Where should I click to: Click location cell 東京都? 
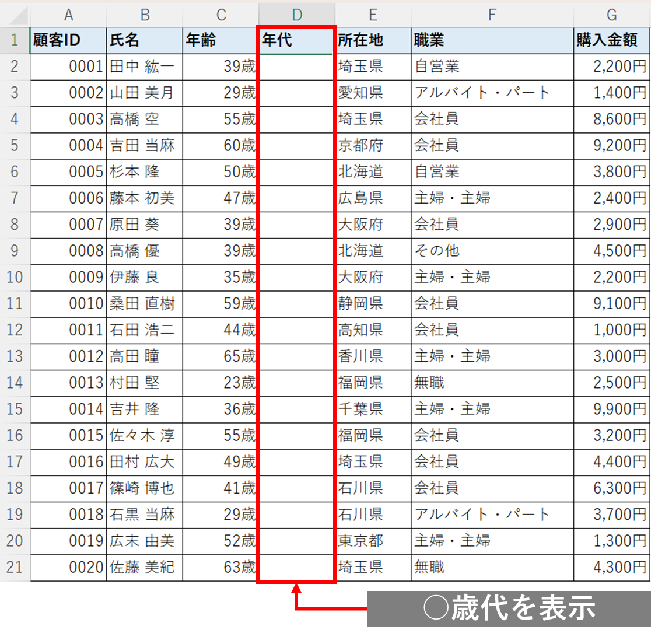(x=373, y=541)
